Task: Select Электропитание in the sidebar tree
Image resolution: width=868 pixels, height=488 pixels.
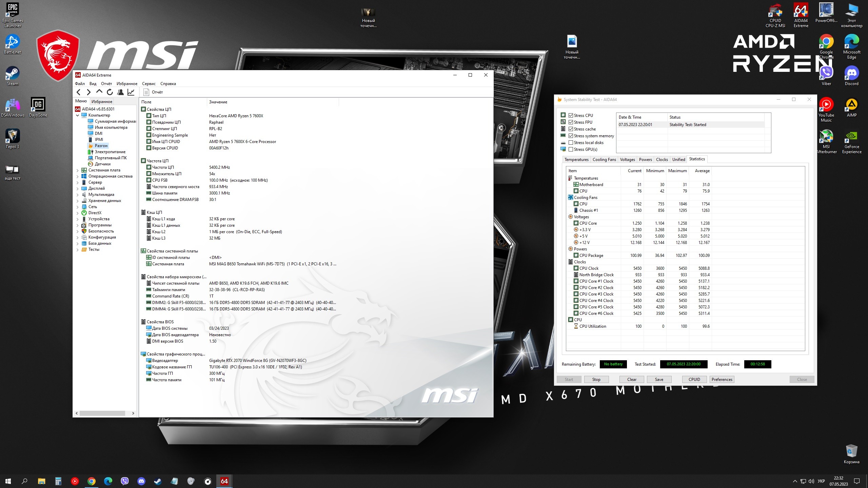Action: pos(110,152)
